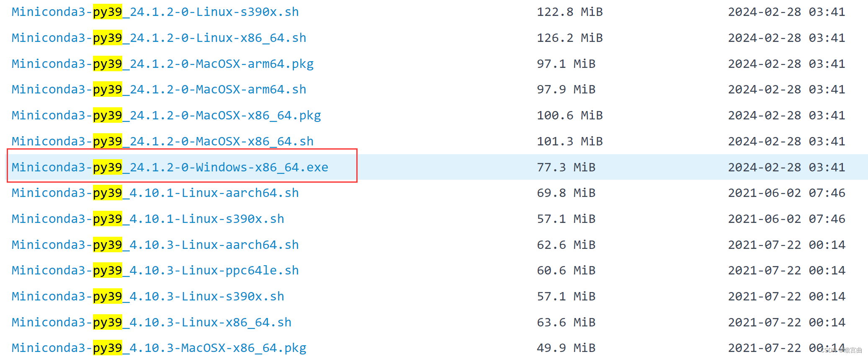868x357 pixels.
Task: Select Miniconda3-py39_24.1.2-0-MacOSX-x86_64.pkg link
Action: (x=166, y=116)
